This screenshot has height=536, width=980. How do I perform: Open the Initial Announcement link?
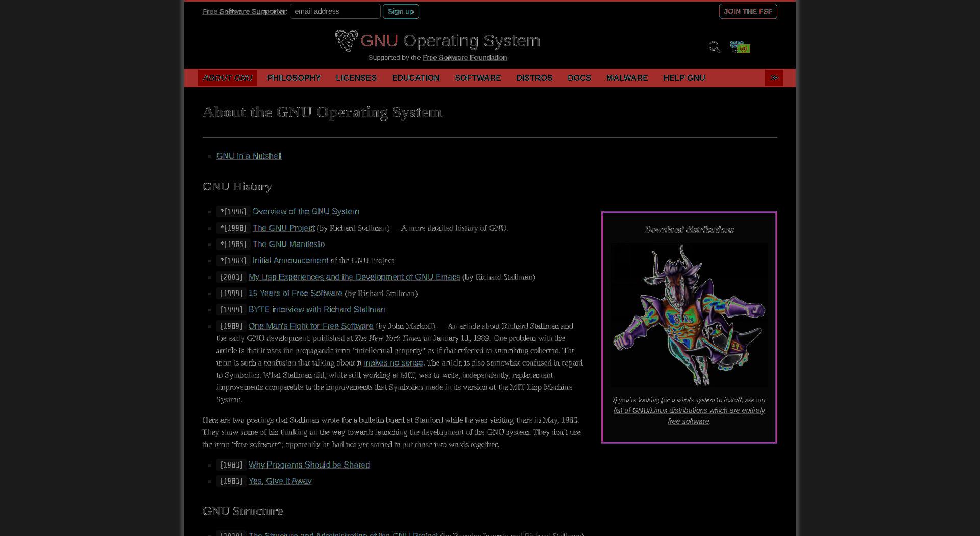pyautogui.click(x=290, y=261)
